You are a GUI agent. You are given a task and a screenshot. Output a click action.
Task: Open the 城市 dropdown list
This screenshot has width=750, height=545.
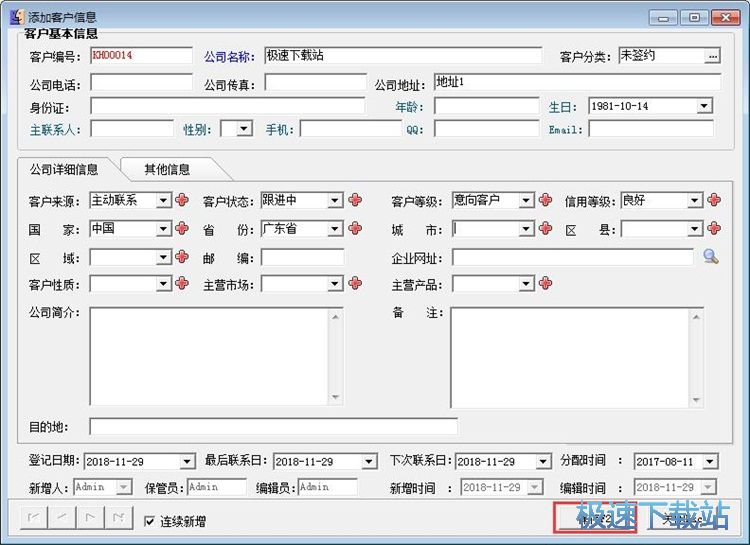pos(526,229)
